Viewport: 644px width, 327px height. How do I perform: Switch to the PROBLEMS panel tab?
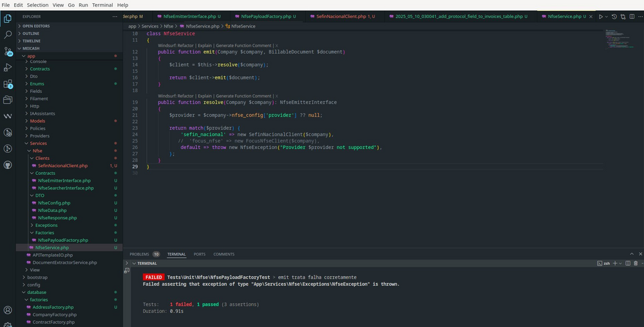(x=139, y=254)
